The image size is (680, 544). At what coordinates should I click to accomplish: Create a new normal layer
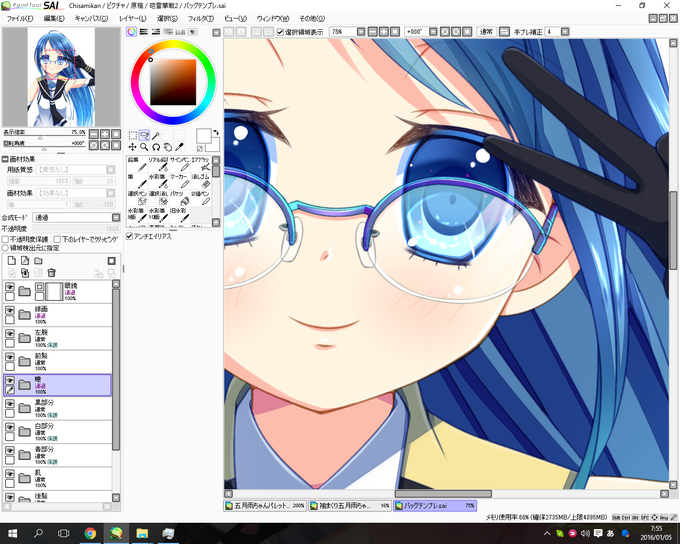[12, 260]
